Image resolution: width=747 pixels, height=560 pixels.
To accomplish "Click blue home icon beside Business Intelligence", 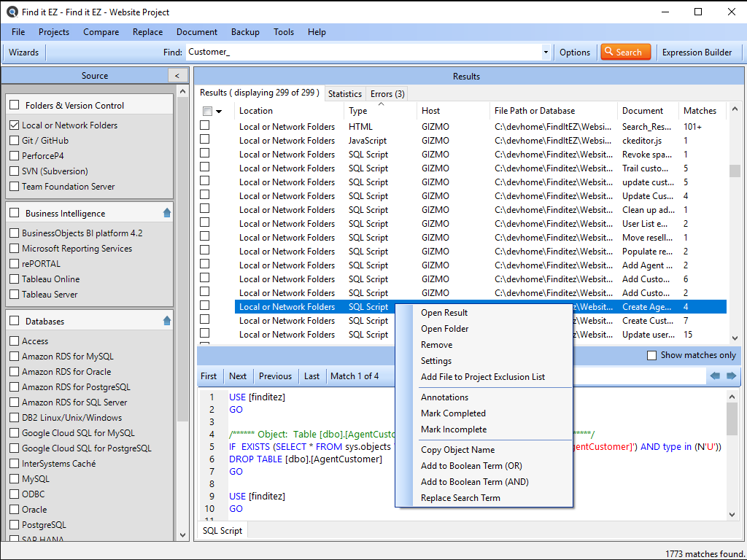I will click(167, 213).
